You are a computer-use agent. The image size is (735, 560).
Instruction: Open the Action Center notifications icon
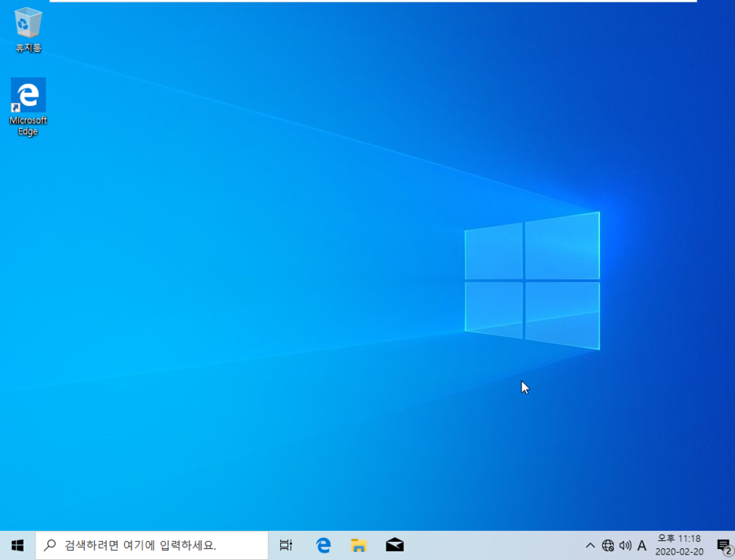(724, 546)
